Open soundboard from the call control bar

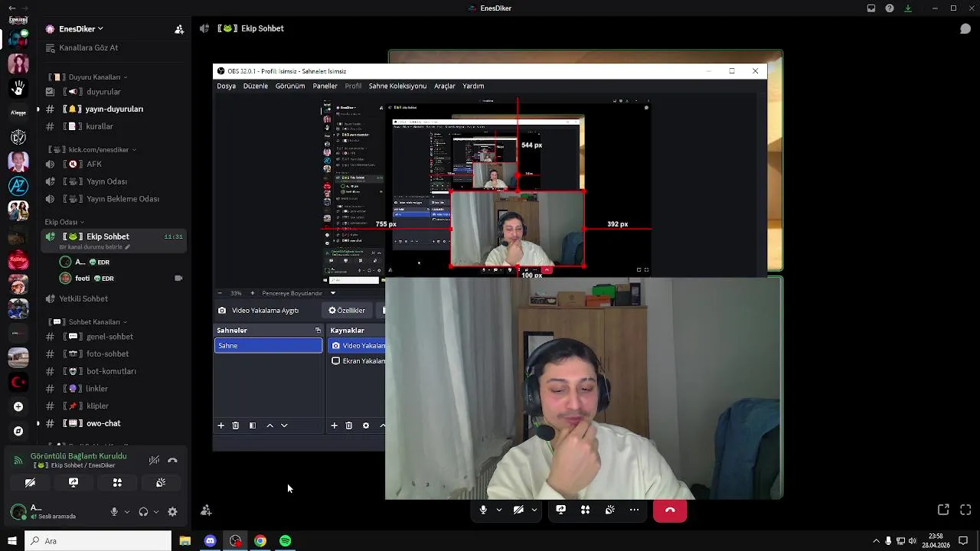pyautogui.click(x=609, y=510)
